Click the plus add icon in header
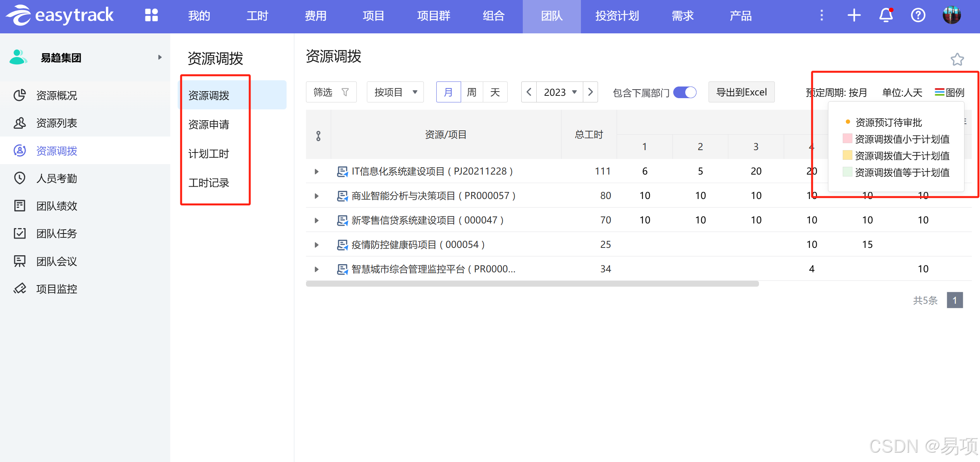This screenshot has width=980, height=462. click(854, 16)
